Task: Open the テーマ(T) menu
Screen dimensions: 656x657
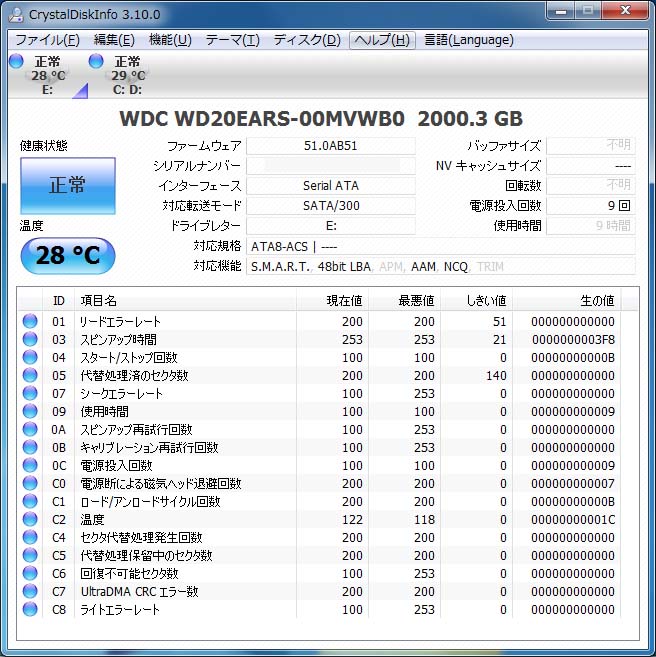Action: (x=232, y=40)
